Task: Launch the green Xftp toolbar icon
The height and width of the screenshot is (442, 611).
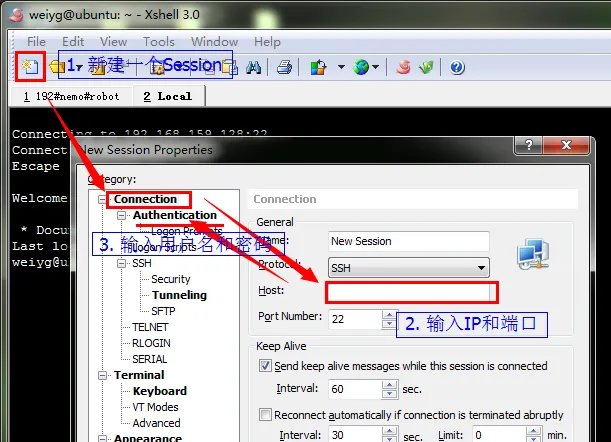Action: (x=426, y=67)
